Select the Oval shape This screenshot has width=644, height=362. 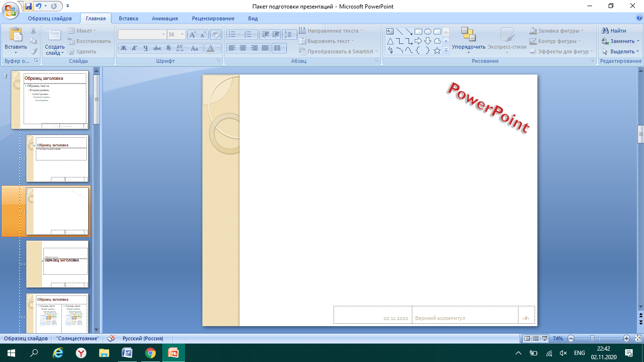428,32
